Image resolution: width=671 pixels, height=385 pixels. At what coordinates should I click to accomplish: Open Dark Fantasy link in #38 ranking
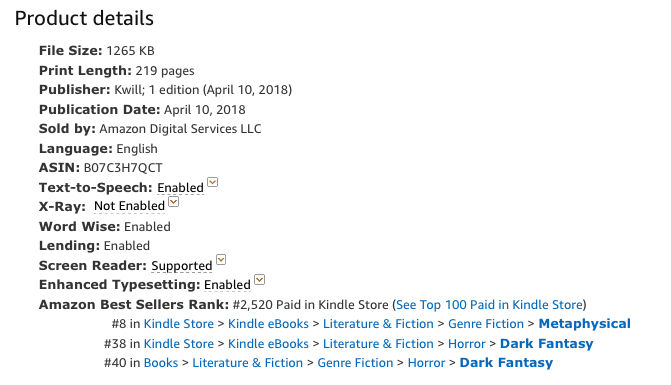click(x=546, y=344)
